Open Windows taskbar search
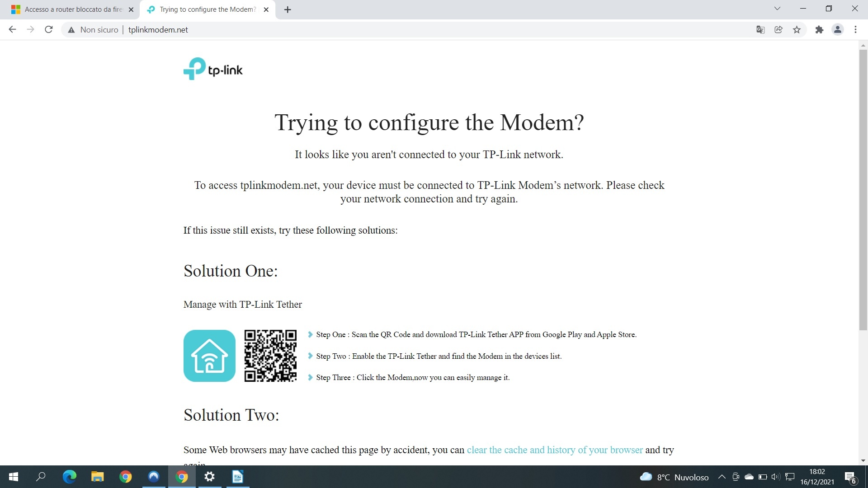The width and height of the screenshot is (868, 488). click(x=41, y=477)
